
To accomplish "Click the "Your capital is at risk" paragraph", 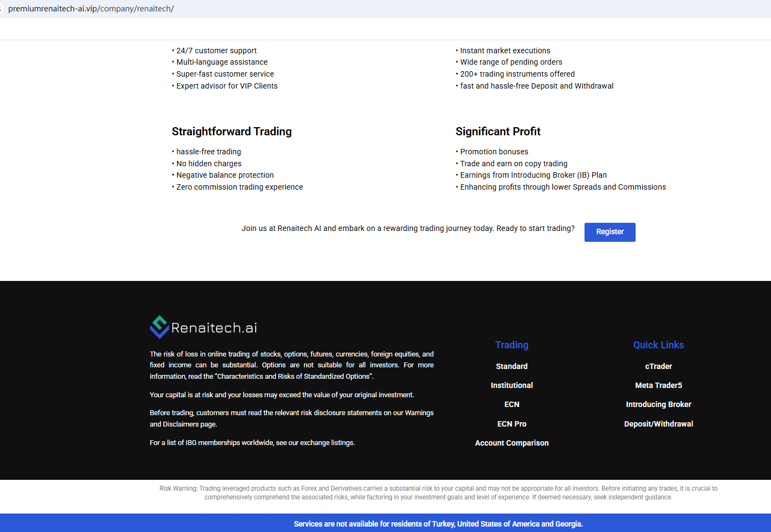I will point(282,395).
